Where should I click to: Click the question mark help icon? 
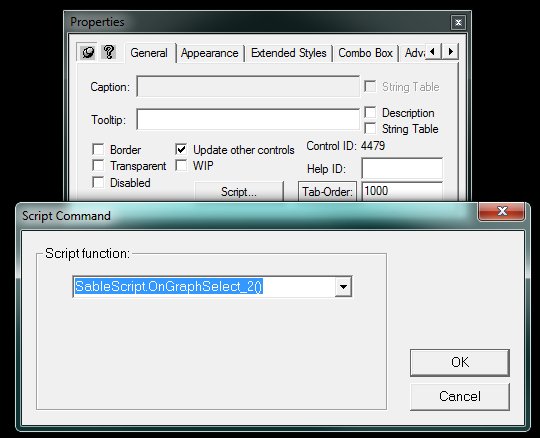(109, 52)
